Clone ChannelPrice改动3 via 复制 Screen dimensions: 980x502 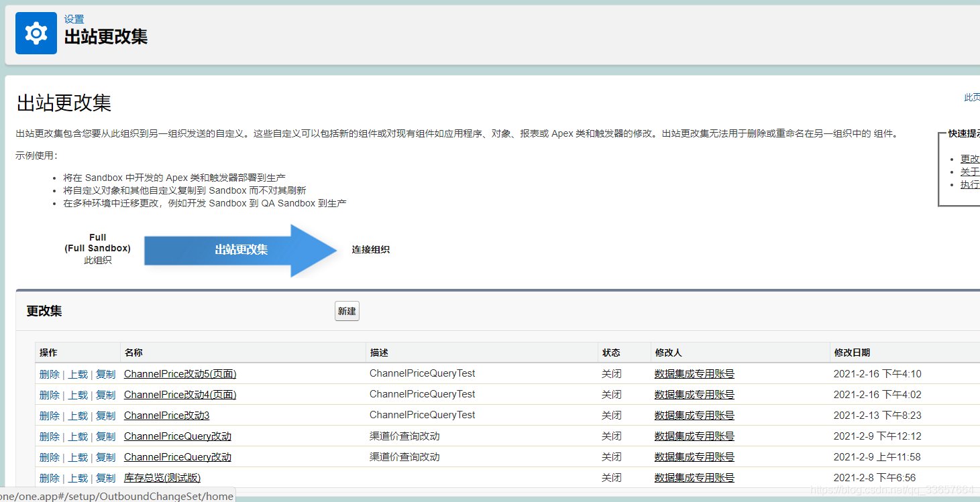pyautogui.click(x=106, y=416)
